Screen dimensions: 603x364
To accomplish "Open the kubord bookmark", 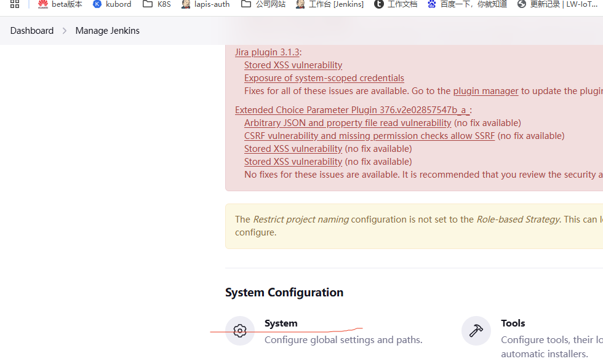I will tap(112, 4).
